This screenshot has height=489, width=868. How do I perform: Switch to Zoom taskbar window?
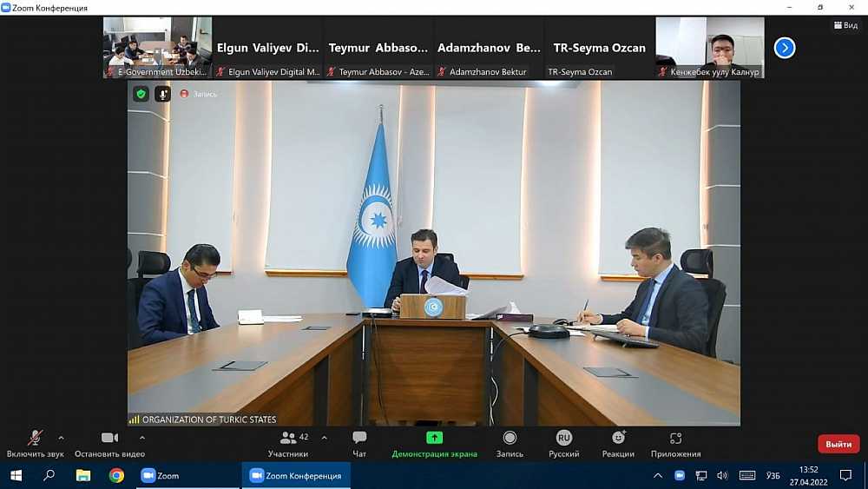[160, 476]
